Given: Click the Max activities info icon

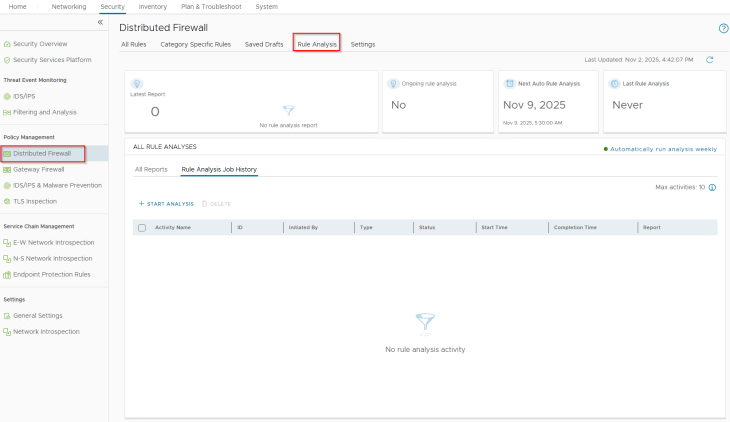Looking at the screenshot, I should pyautogui.click(x=712, y=187).
